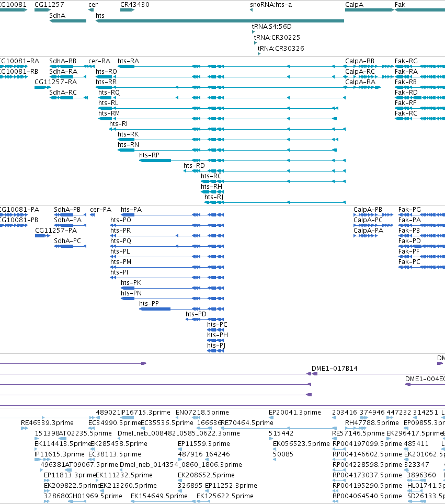Select the EN07218.5prime label
The height and width of the screenshot is (504, 445).
coord(202,413)
